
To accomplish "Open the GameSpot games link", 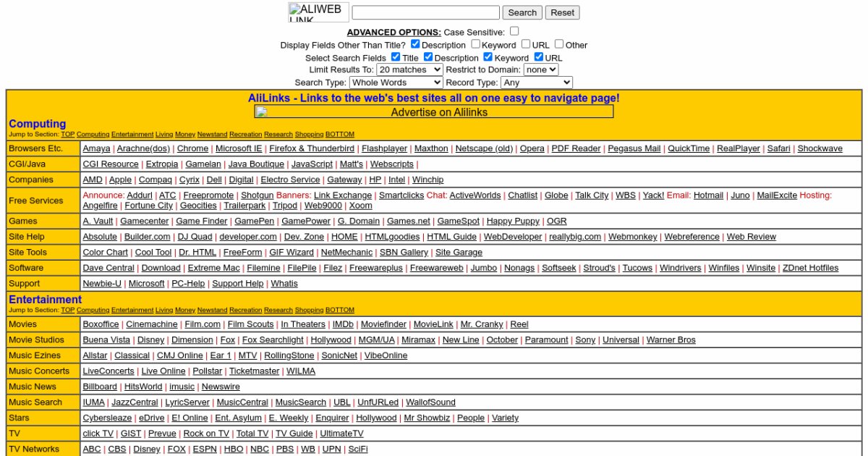I will tap(458, 221).
